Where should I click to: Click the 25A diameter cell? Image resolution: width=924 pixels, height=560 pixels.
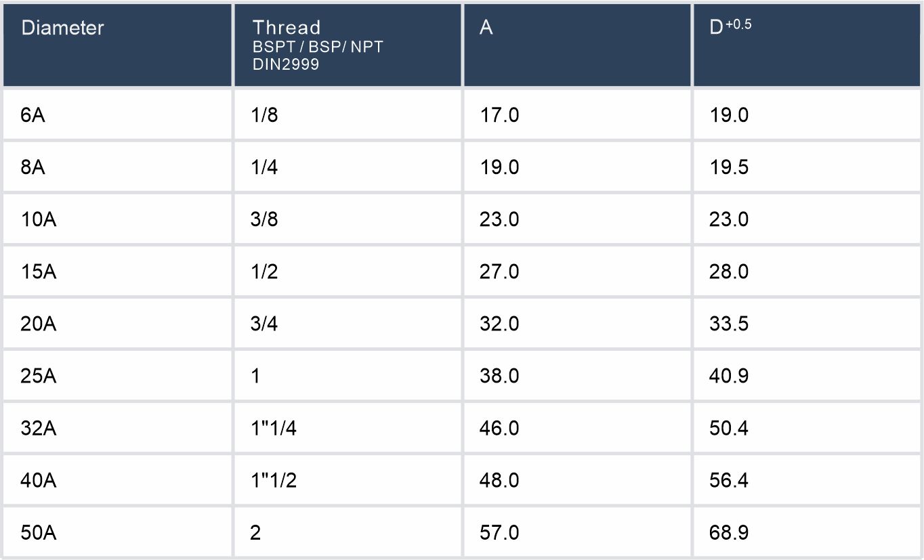click(39, 376)
